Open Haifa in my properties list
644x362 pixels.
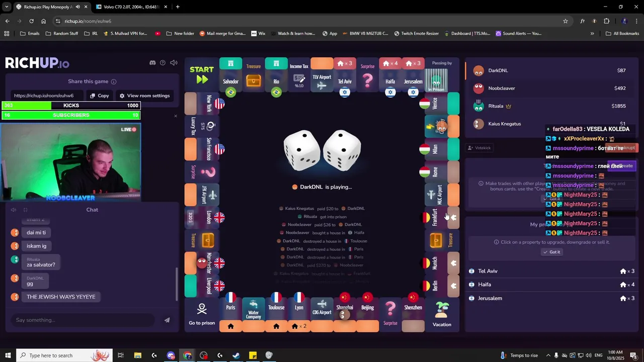551,285
